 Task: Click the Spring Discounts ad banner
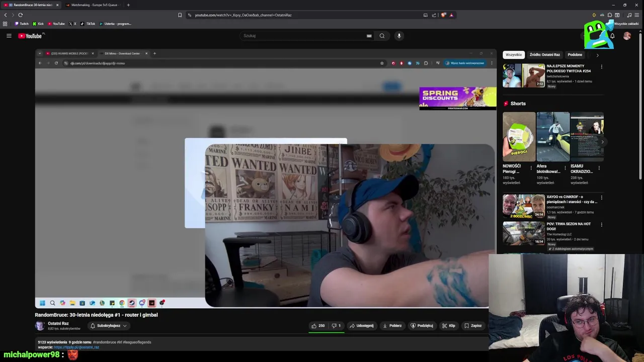[458, 98]
